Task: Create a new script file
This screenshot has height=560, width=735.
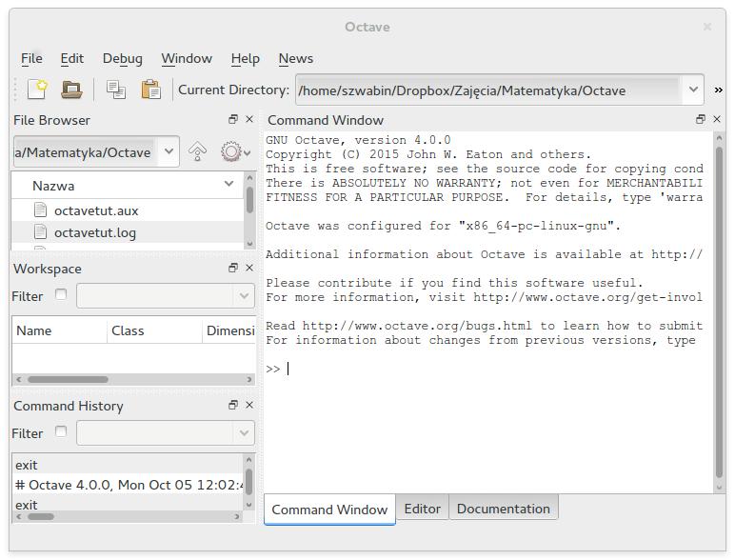Action: (37, 90)
